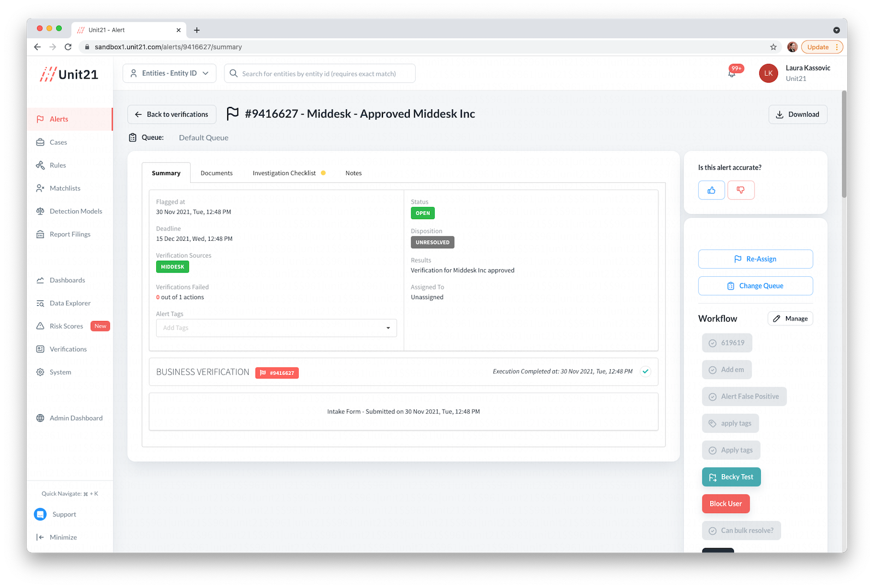Click the Intake Form submitted row
Image resolution: width=874 pixels, height=588 pixels.
coord(403,412)
